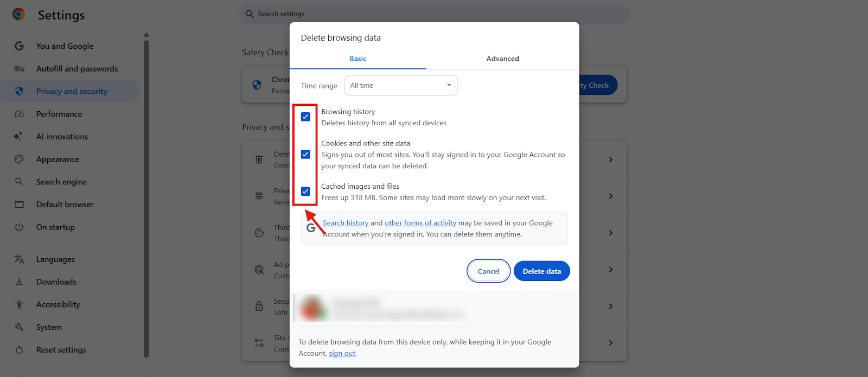The height and width of the screenshot is (377, 868).
Task: Expand the Security row chevron
Action: click(x=611, y=306)
